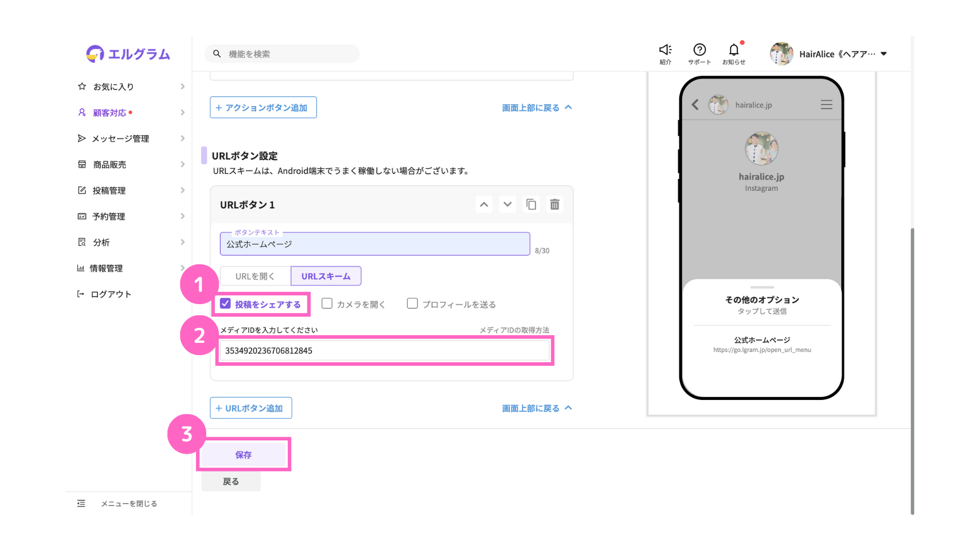980x551 pixels.
Task: Select the URLを開く tab
Action: 255,276
